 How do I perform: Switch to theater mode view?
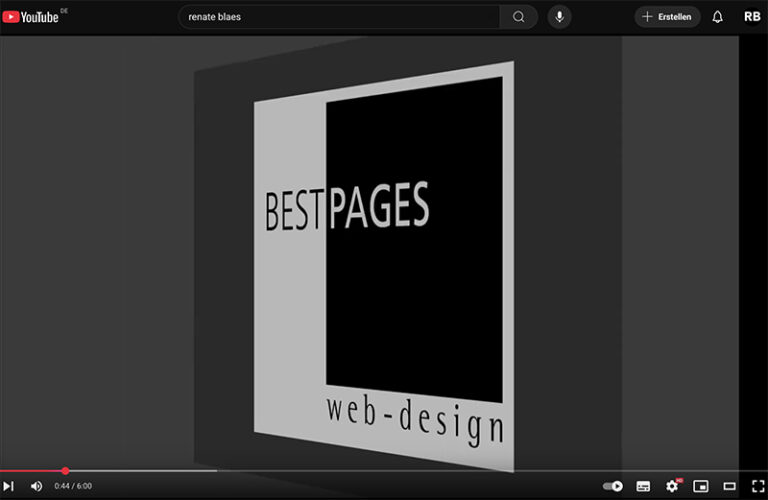(x=729, y=486)
